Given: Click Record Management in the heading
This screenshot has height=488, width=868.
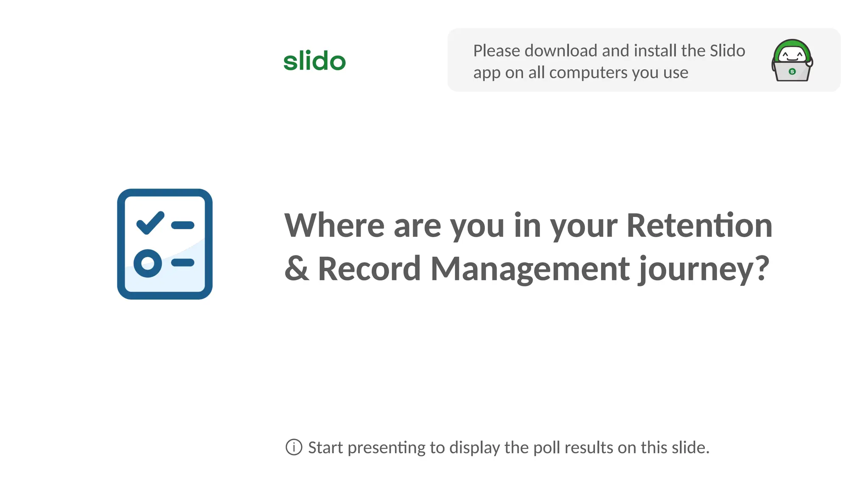Looking at the screenshot, I should (474, 268).
